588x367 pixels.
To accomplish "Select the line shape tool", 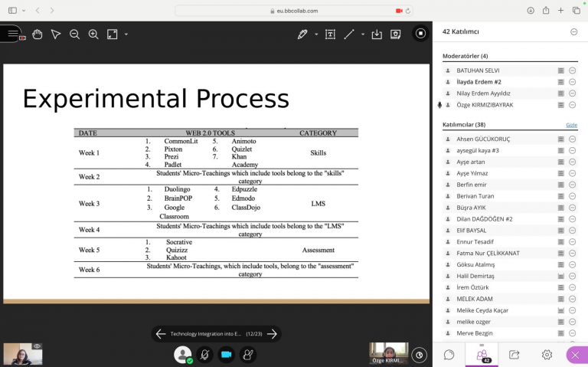I will click(x=349, y=34).
